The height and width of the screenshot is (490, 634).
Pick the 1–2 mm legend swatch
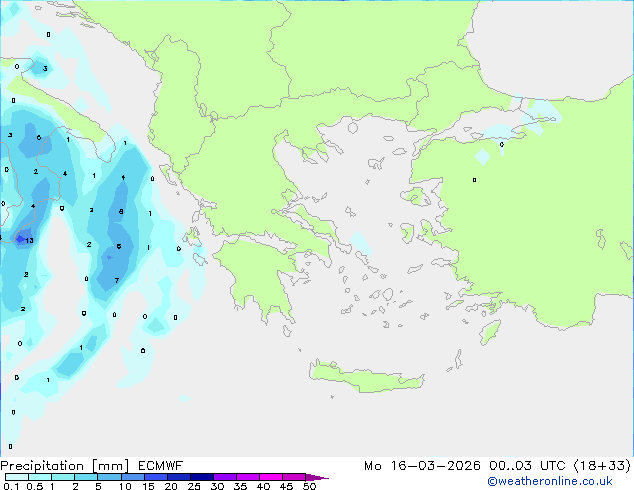click(x=63, y=477)
